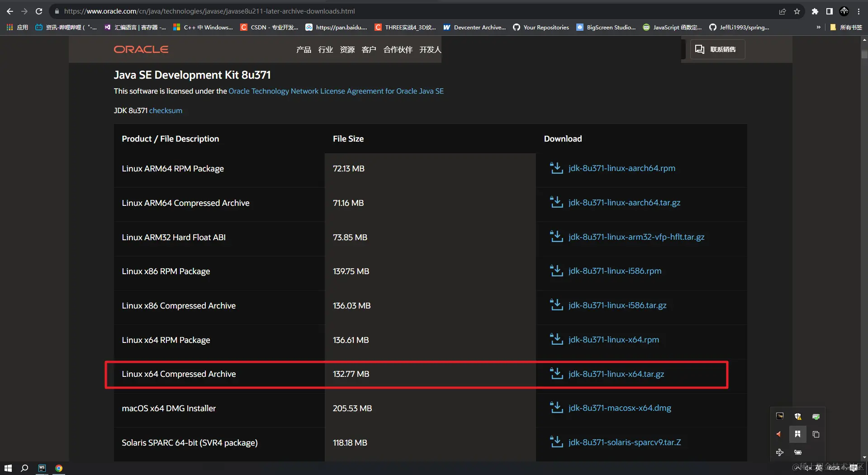Viewport: 868px width, 475px height.
Task: Open the 合作伙伴 navigation menu
Action: click(398, 49)
